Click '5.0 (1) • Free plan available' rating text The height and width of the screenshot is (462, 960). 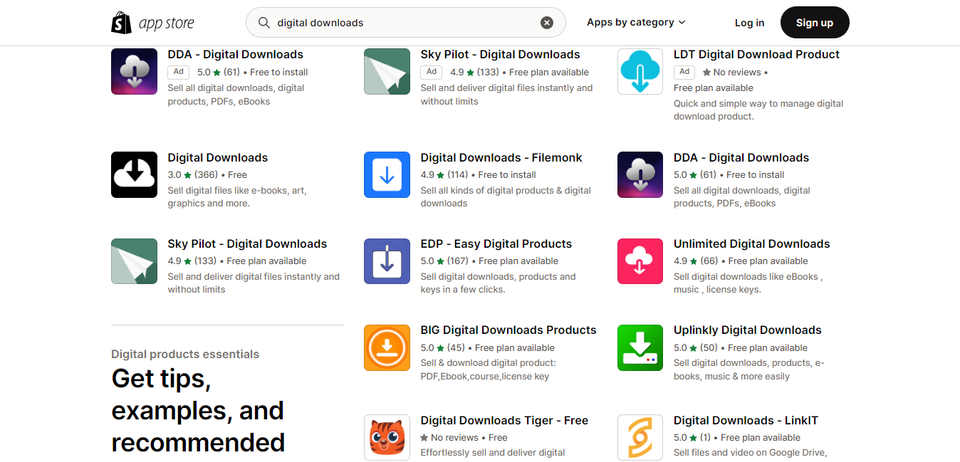pyautogui.click(x=737, y=438)
